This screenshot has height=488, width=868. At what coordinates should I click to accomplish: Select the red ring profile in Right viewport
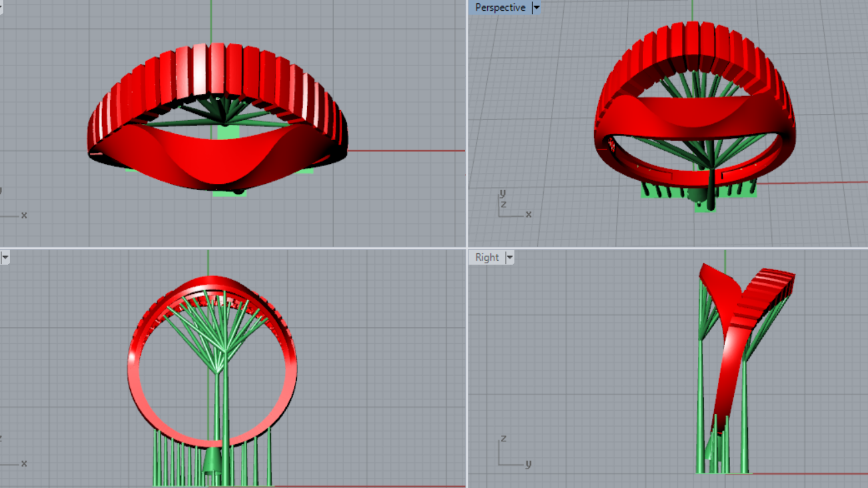(x=729, y=353)
